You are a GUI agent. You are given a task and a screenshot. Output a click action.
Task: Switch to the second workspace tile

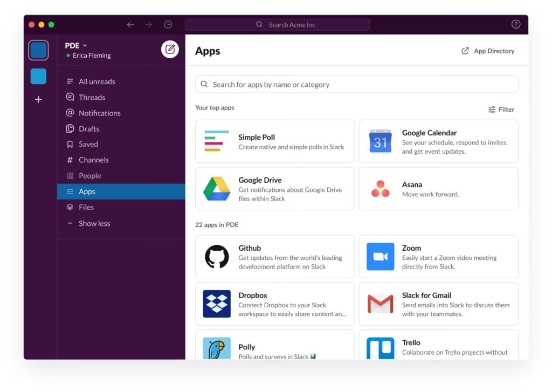click(x=38, y=77)
